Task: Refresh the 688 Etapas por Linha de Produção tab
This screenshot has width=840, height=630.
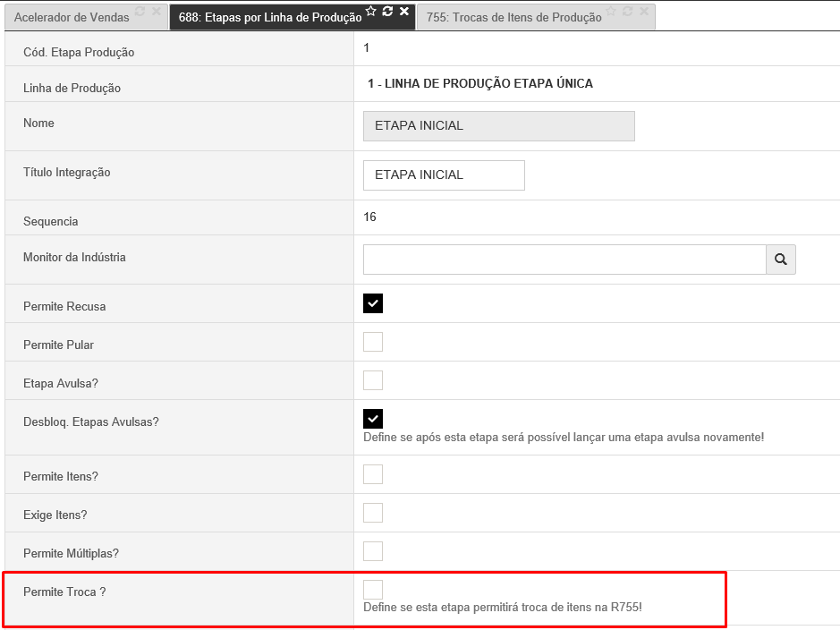Action: 387,12
